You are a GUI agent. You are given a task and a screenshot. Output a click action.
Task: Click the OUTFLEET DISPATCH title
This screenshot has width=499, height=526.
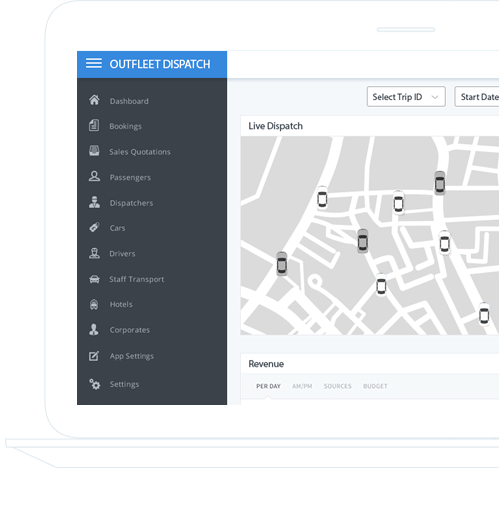coord(160,64)
